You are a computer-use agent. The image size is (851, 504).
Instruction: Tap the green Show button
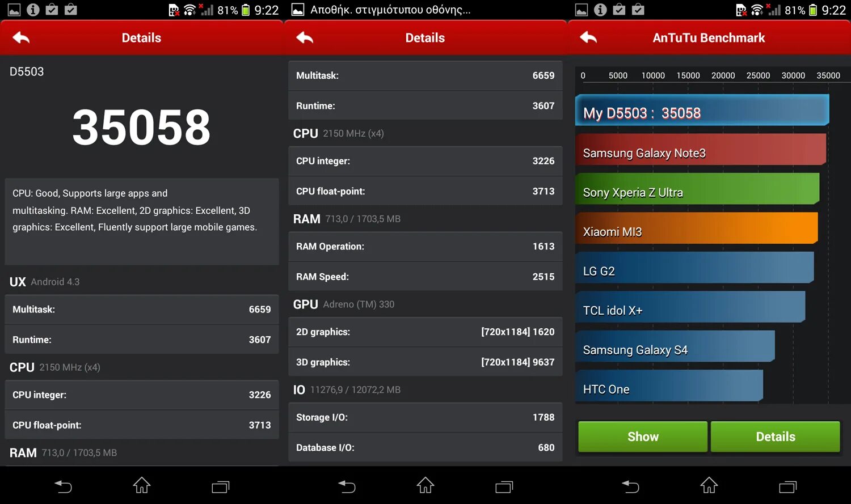coord(643,437)
